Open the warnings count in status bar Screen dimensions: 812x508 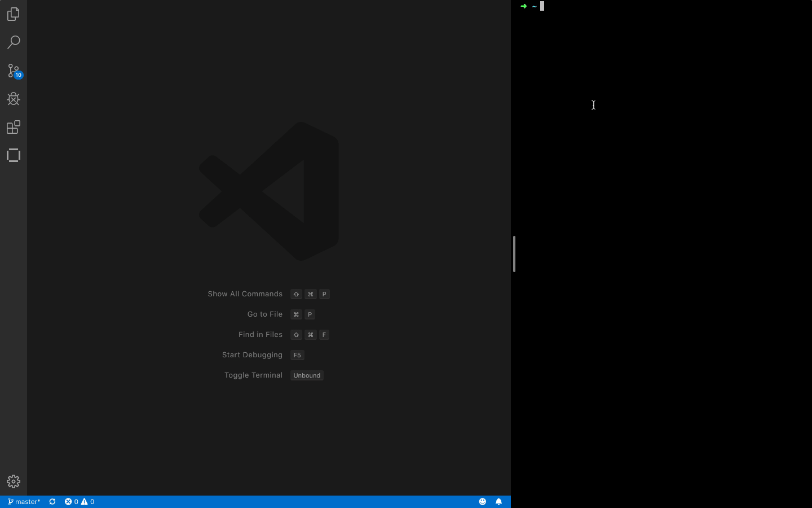[x=87, y=502]
